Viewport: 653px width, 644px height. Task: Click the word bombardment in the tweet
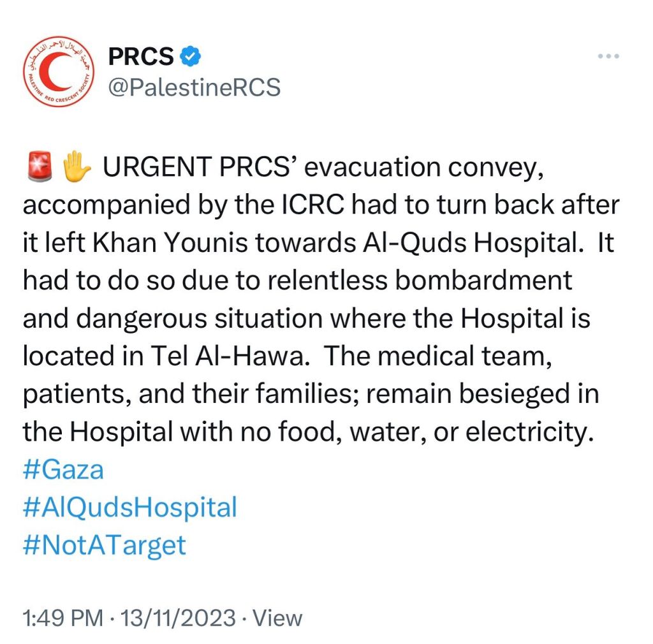[x=483, y=280]
